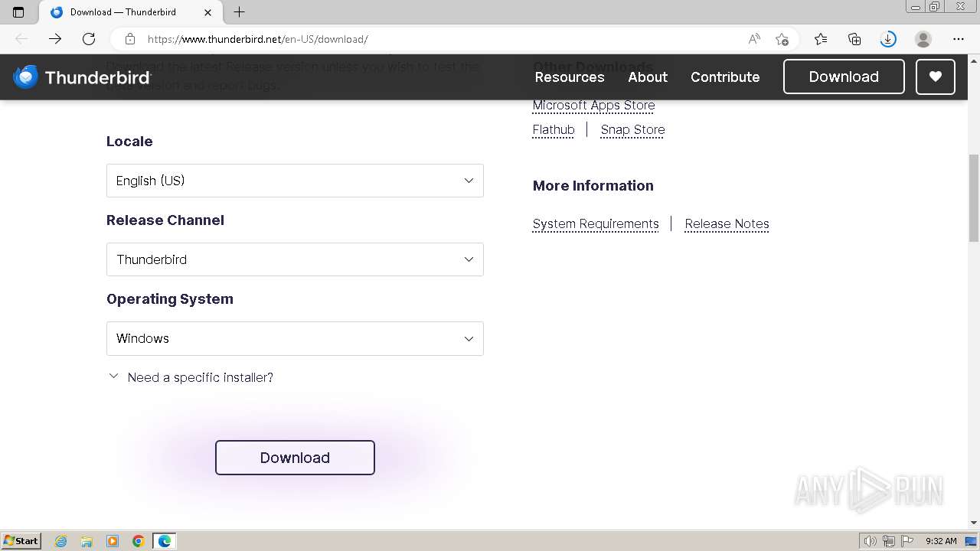980x551 pixels.
Task: Click the volume speaker tray icon
Action: tap(870, 541)
